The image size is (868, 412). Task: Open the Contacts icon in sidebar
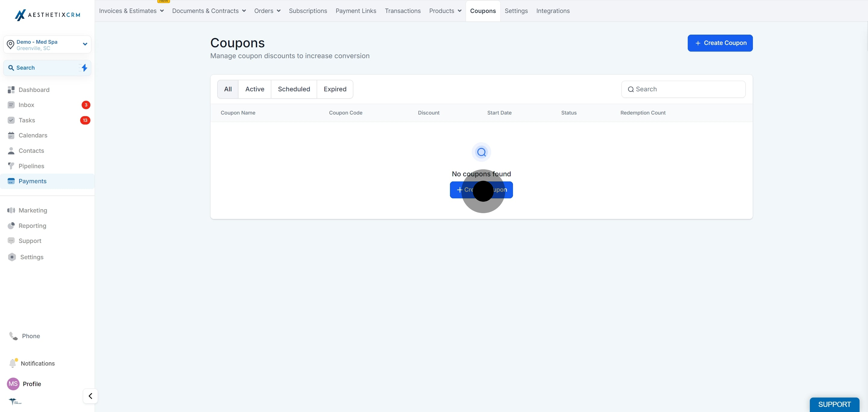(11, 151)
